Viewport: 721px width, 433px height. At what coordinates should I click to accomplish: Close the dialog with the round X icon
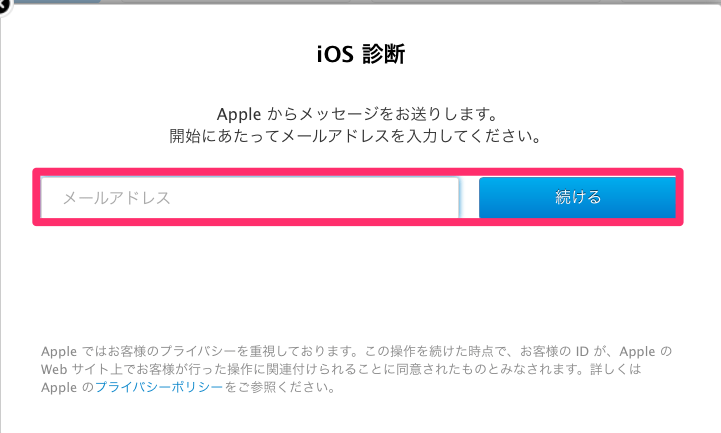(4, 6)
